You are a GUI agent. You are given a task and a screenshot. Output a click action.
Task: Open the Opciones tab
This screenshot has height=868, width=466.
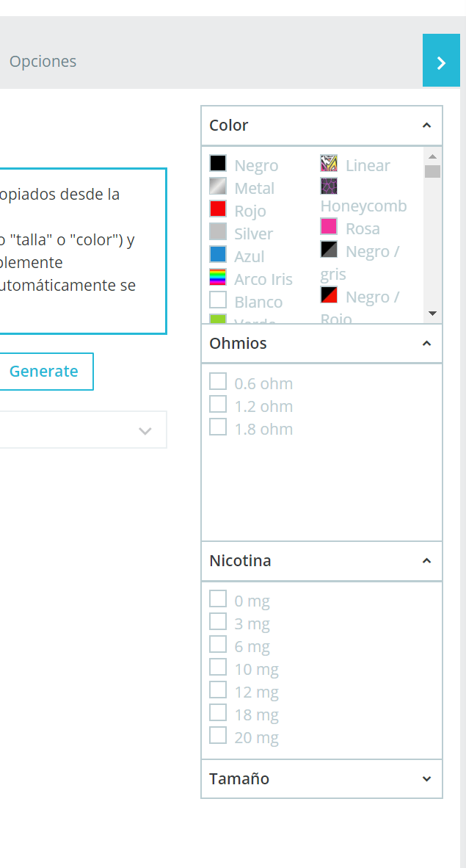43,62
